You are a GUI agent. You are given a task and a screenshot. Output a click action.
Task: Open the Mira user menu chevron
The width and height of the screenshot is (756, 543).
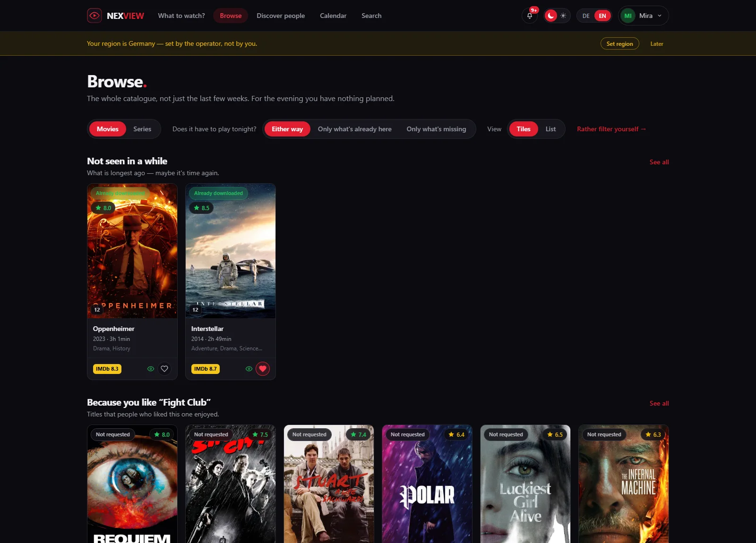[x=660, y=16]
